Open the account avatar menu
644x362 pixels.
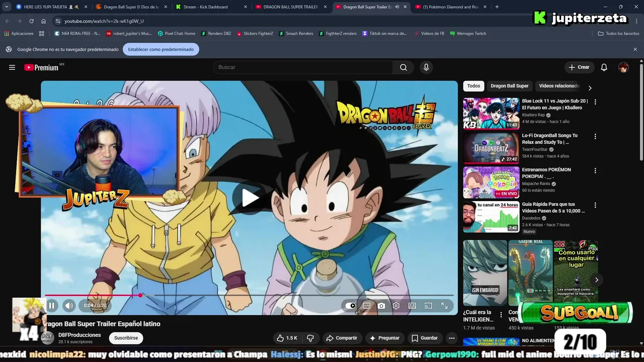623,67
